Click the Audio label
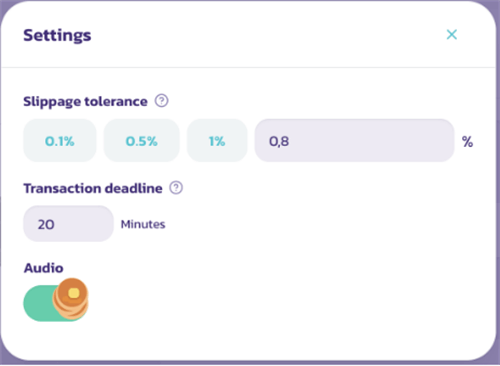500x366 pixels. 43,268
